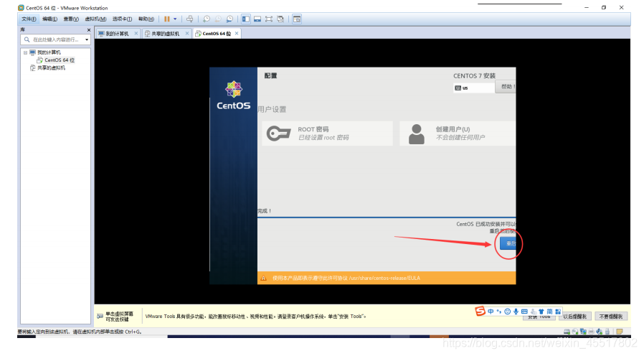The image size is (644, 356).
Task: Click the sound card status icon
Action: tap(600, 332)
